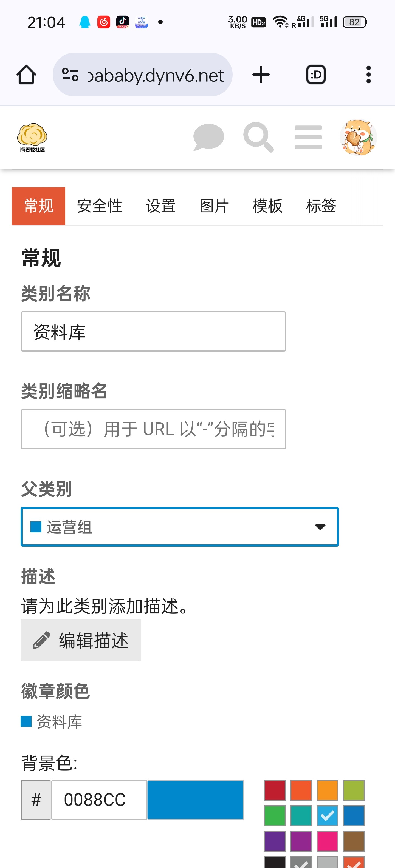Click the 编辑描述 button

click(81, 640)
